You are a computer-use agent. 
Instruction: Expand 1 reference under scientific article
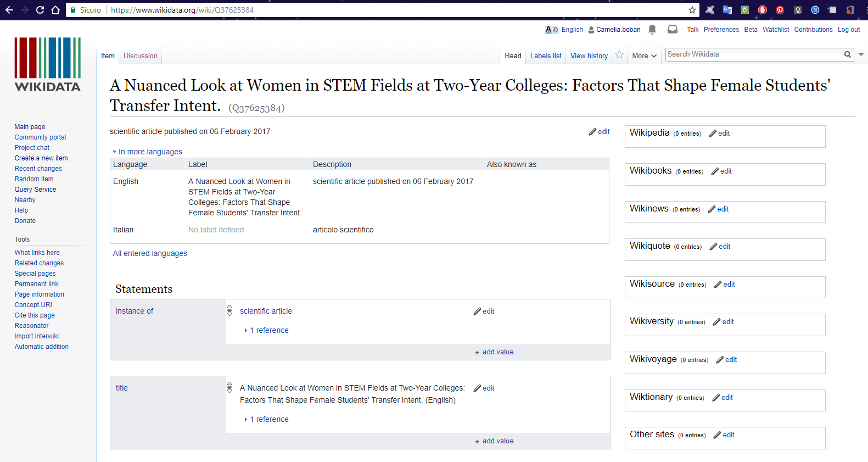click(268, 330)
